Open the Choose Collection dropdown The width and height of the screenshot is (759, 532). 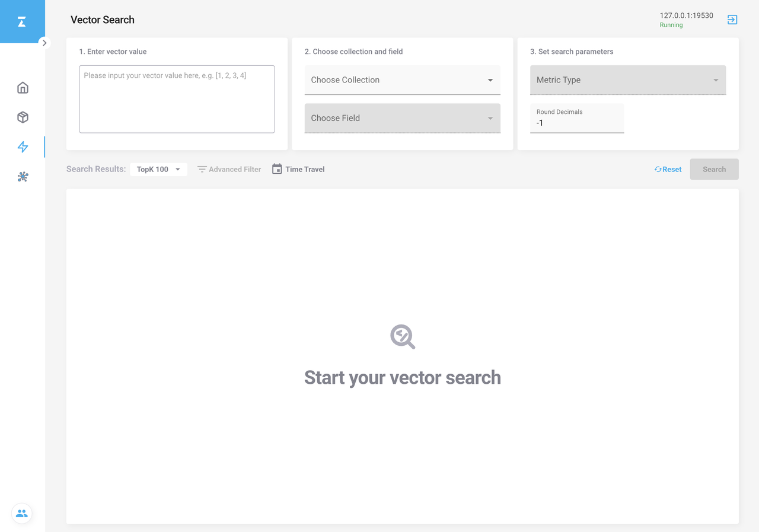pos(402,80)
